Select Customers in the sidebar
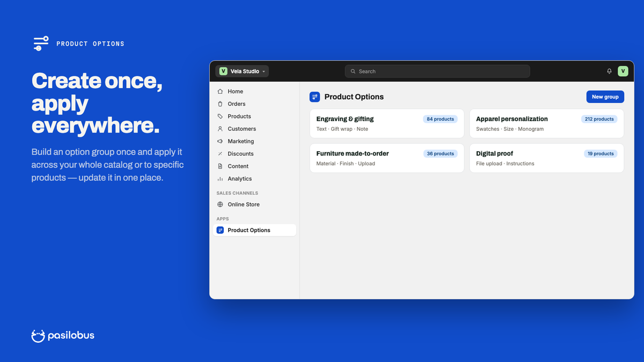Viewport: 644px width, 362px height. tap(254, 129)
